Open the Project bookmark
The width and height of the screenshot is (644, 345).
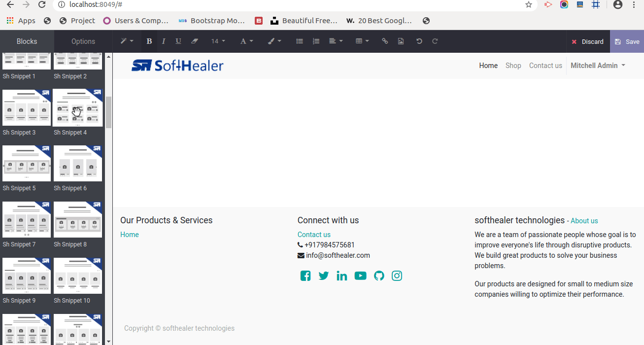point(77,21)
